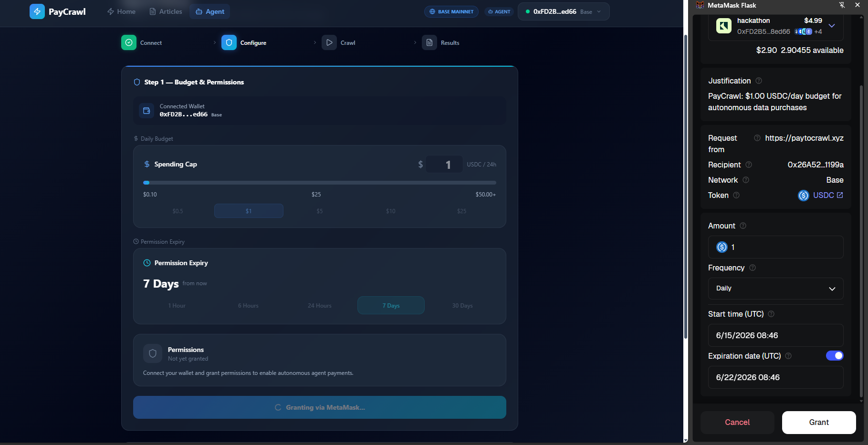
Task: Click the Crawl step play icon
Action: [x=329, y=42]
